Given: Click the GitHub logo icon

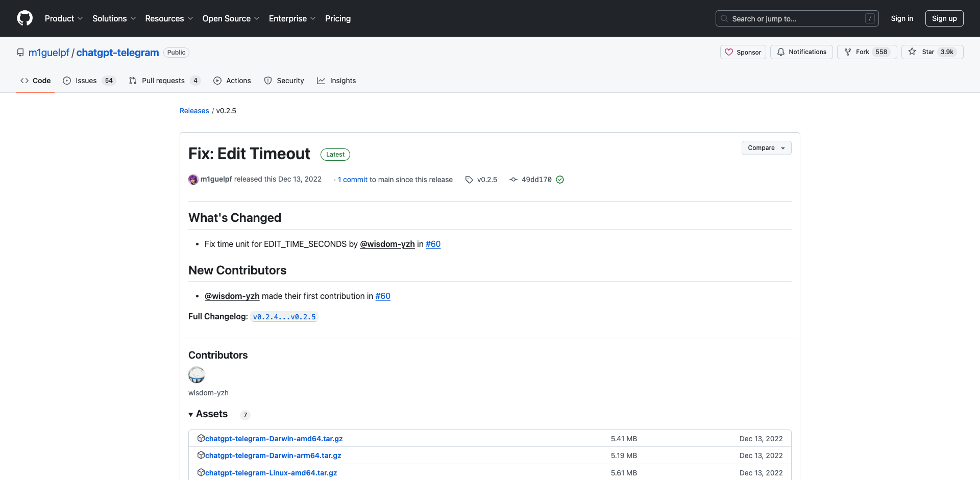Looking at the screenshot, I should 24,18.
